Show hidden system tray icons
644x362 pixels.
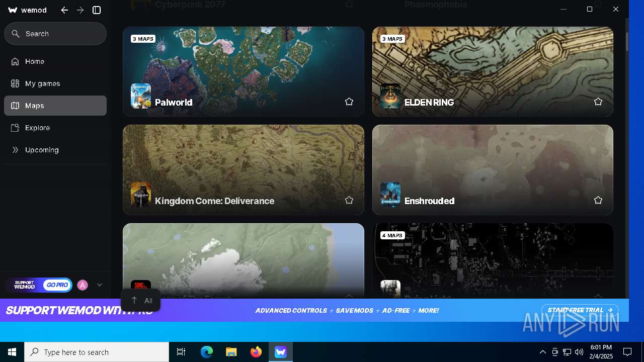coord(542,352)
